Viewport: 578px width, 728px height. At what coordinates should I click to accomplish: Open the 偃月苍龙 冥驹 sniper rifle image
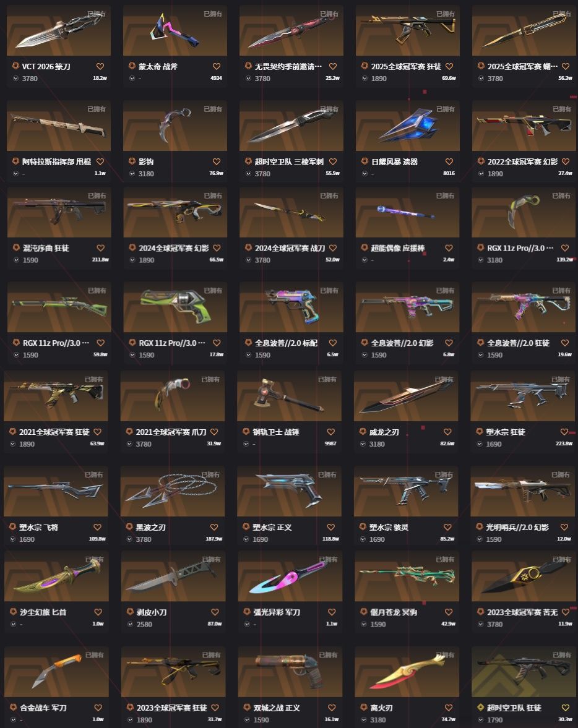407,576
